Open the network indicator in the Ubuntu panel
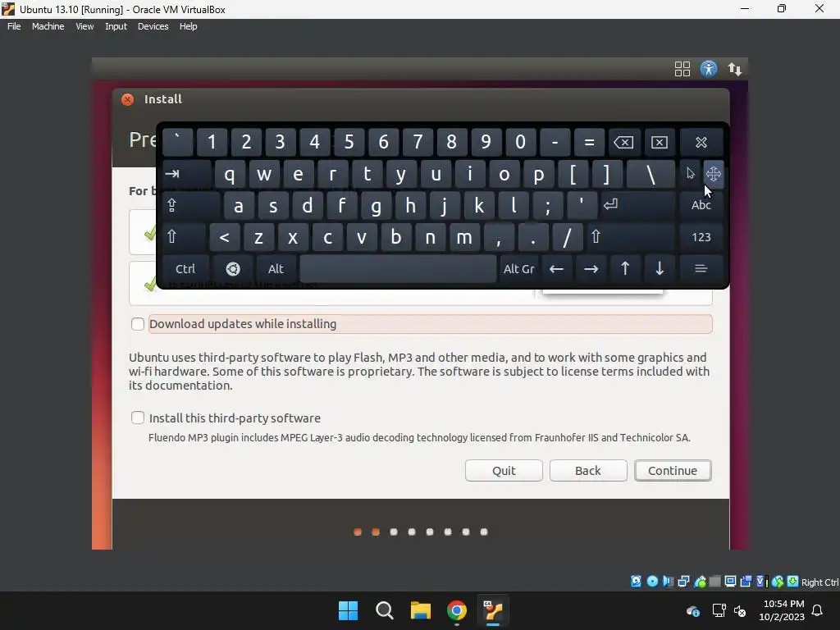This screenshot has height=630, width=840. coord(735,69)
